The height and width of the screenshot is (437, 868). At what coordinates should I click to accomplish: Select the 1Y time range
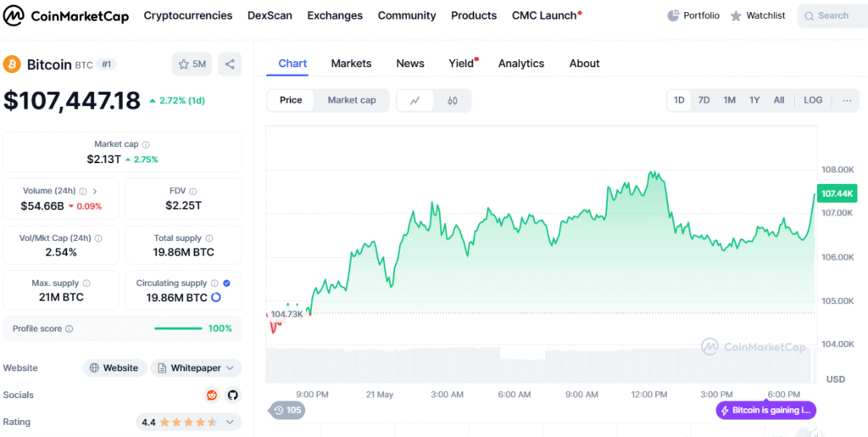click(754, 100)
